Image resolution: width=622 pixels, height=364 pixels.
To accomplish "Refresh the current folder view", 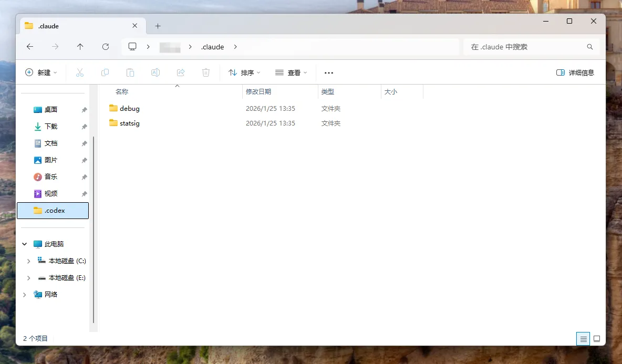I will pyautogui.click(x=106, y=47).
